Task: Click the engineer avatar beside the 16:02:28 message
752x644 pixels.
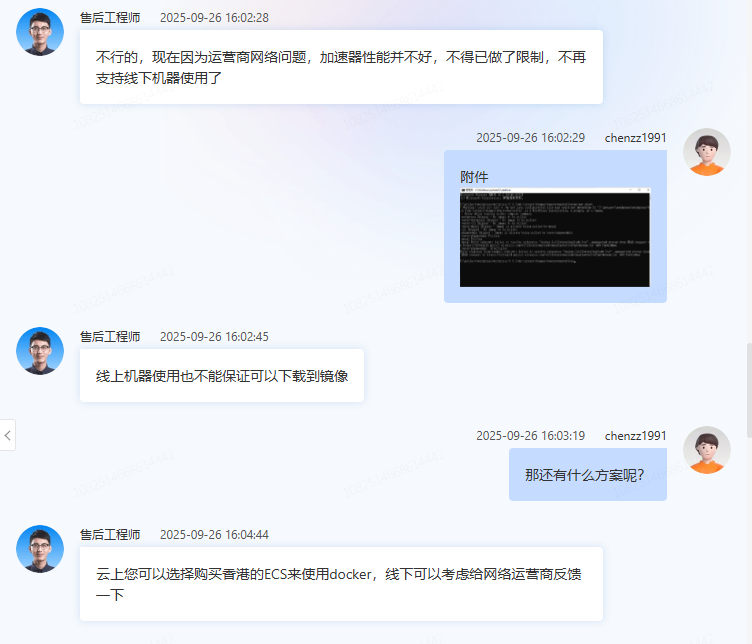Action: (x=40, y=33)
